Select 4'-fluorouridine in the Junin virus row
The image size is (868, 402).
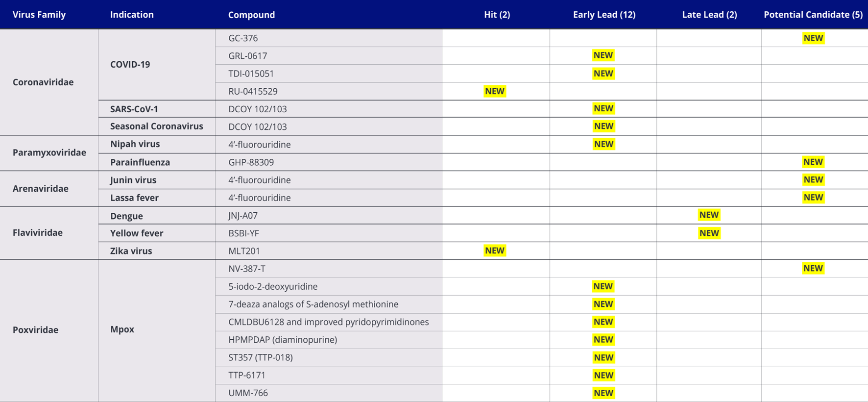260,180
